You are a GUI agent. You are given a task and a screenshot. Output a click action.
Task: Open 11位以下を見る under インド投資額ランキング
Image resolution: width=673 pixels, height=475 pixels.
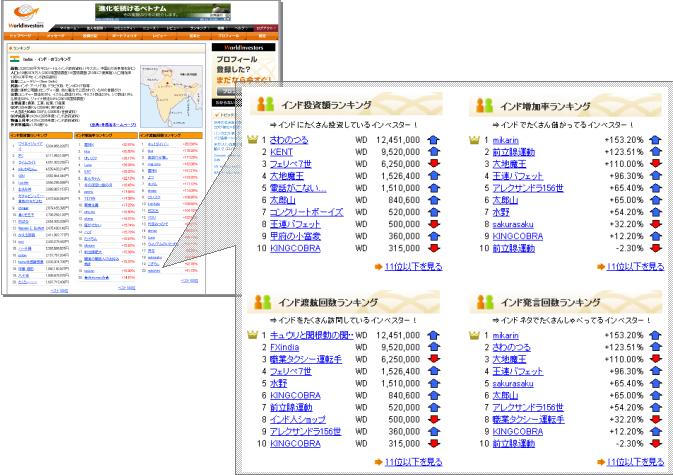pos(413,266)
